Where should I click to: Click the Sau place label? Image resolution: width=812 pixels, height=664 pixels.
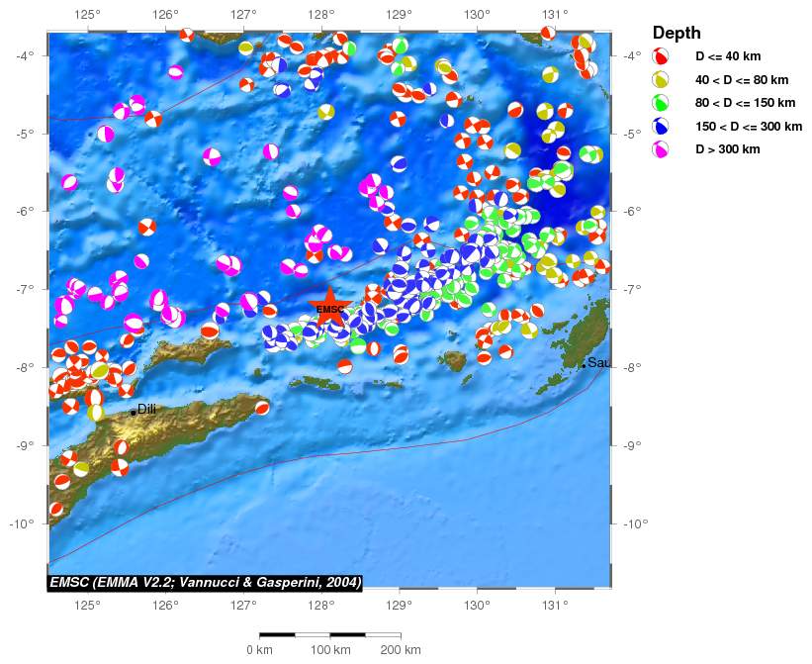coord(598,362)
